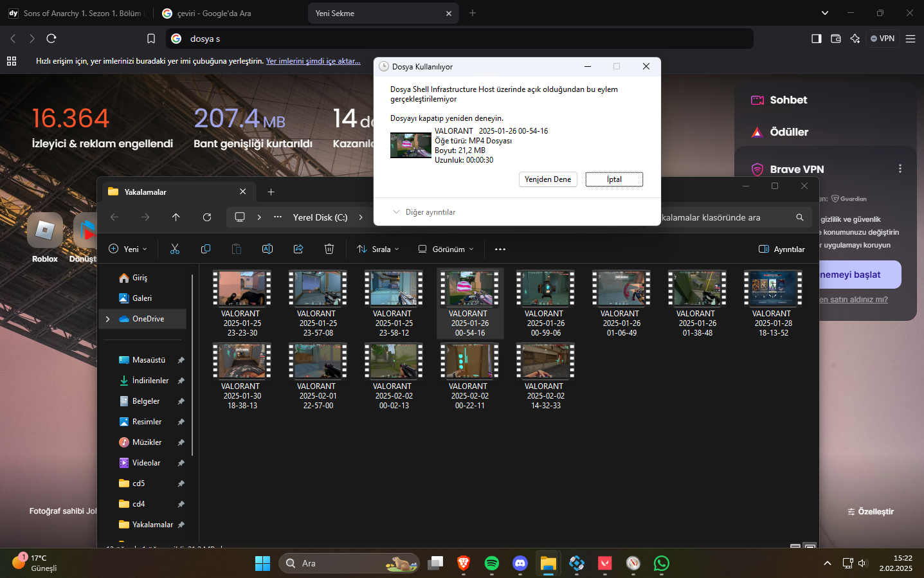Viewport: 924px width, 578px height.
Task: Click the taskbar Ara search box
Action: (349, 563)
